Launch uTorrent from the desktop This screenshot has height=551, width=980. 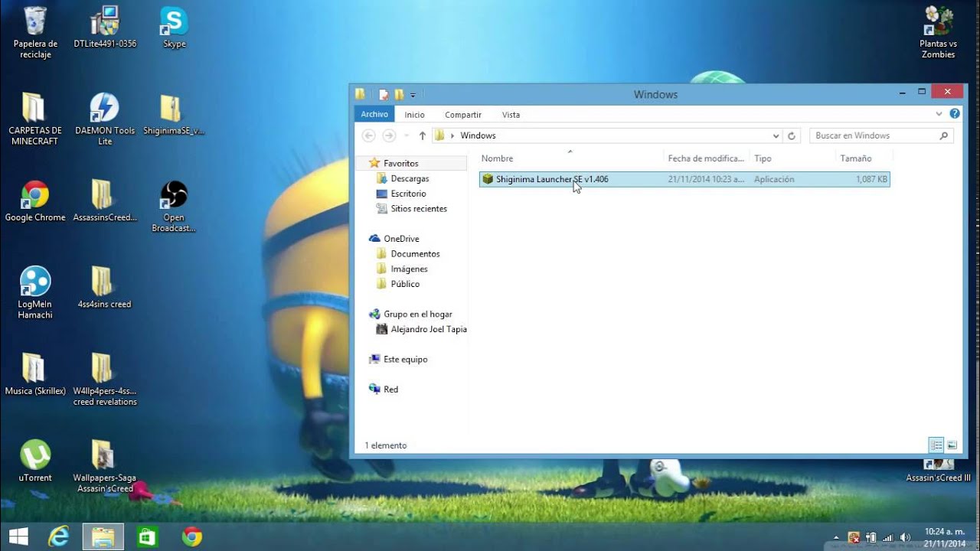[35, 461]
